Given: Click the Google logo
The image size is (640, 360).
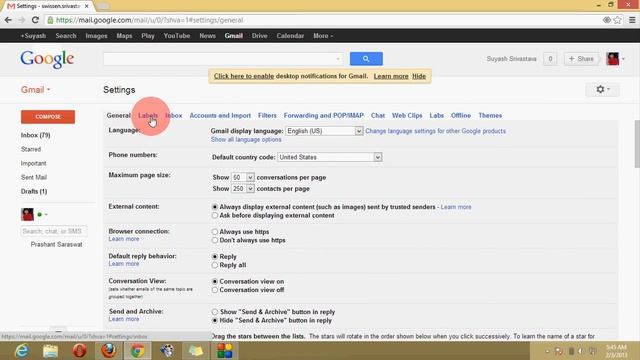Looking at the screenshot, I should point(47,60).
